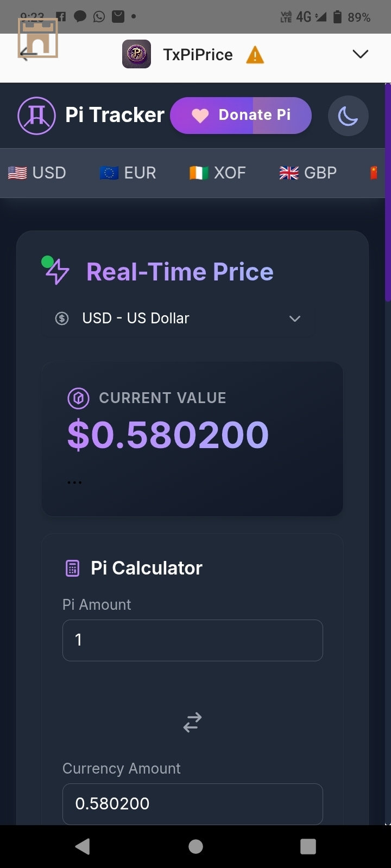Viewport: 391px width, 868px height.
Task: Choose the GBP currency tab
Action: tap(308, 173)
